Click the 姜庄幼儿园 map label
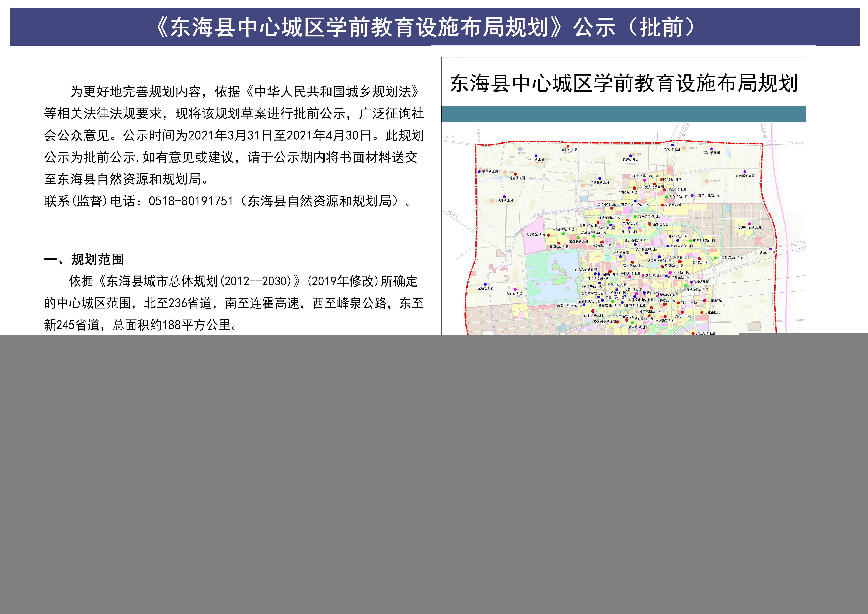Image resolution: width=868 pixels, height=614 pixels. pyautogui.click(x=490, y=172)
